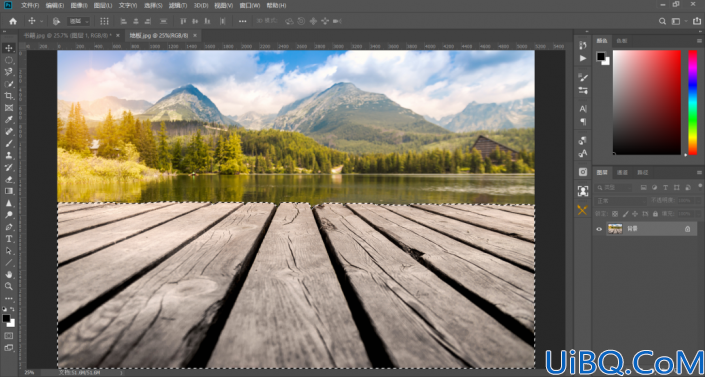Image resolution: width=705 pixels, height=377 pixels.
Task: Open the Color panel flyout menu
Action: (x=699, y=40)
